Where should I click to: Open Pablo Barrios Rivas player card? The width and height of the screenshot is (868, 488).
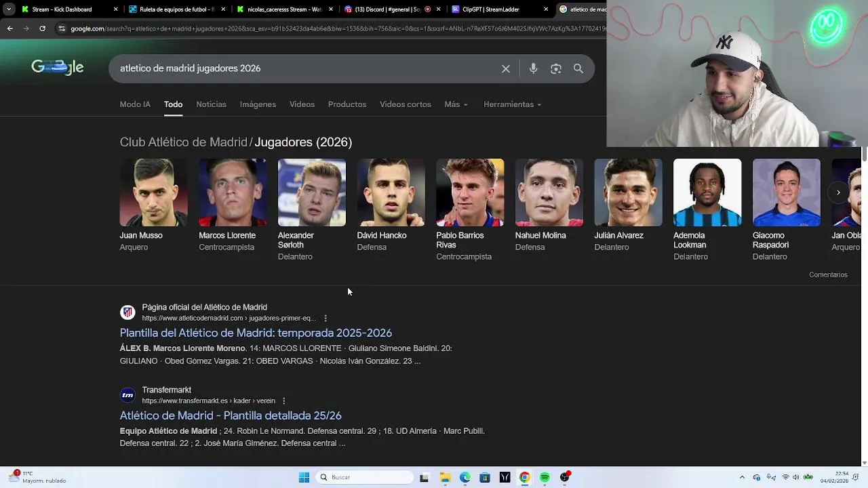coord(470,210)
